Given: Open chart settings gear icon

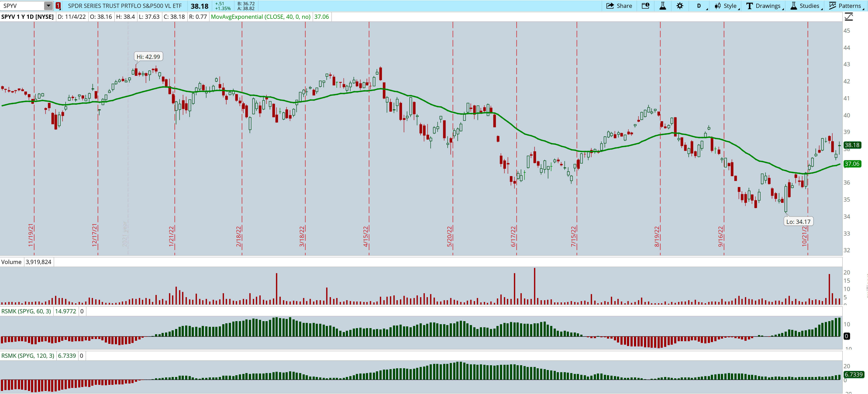Looking at the screenshot, I should 680,6.
